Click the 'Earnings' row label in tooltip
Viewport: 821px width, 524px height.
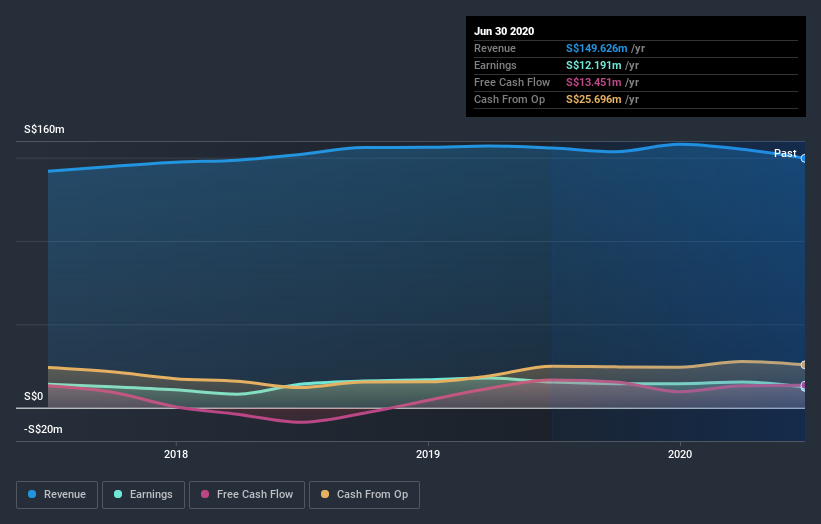[x=495, y=65]
